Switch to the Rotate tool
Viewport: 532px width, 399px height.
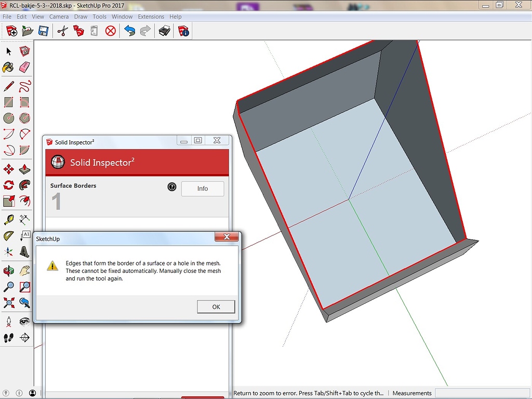(8, 185)
